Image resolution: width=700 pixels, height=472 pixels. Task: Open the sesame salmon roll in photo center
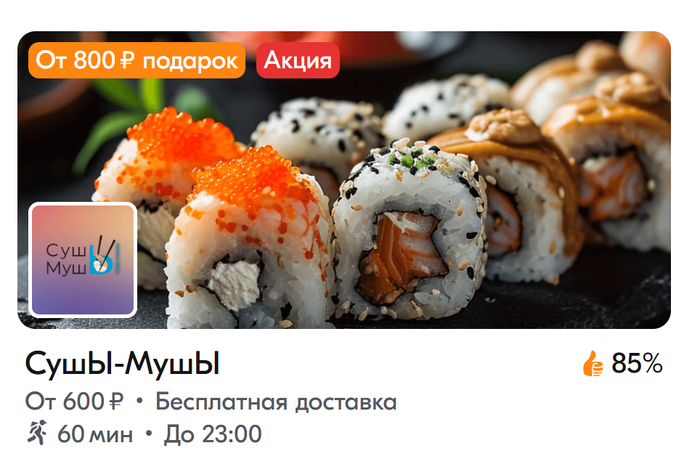408,230
